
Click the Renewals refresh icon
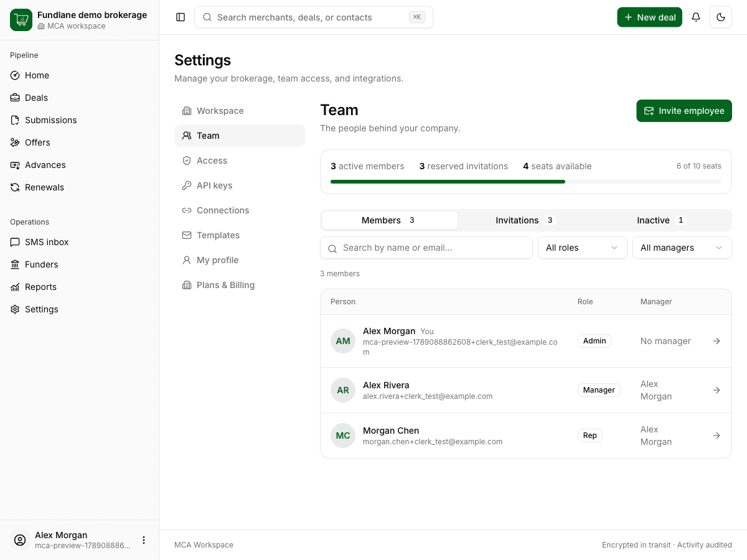(x=15, y=187)
